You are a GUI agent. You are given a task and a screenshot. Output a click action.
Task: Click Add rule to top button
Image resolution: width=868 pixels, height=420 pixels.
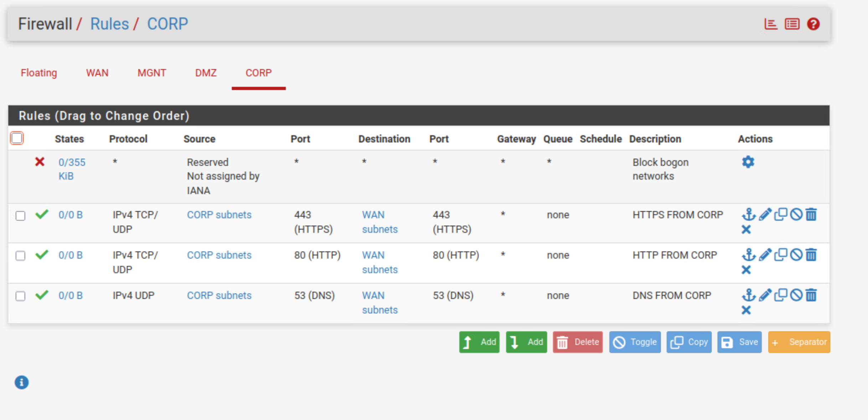pos(479,342)
